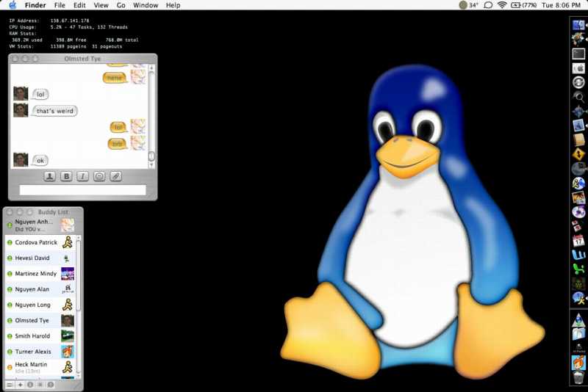Click the chat message input field
The image size is (588, 392).
(83, 190)
